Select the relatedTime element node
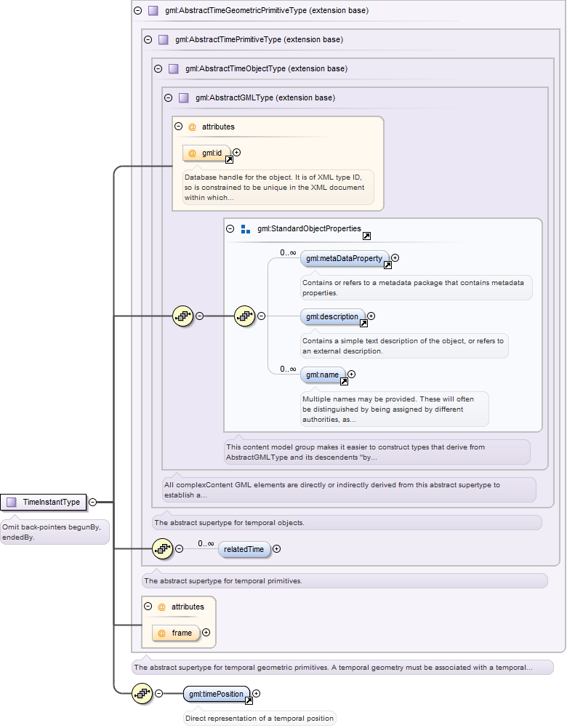567x728 pixels. (x=244, y=549)
